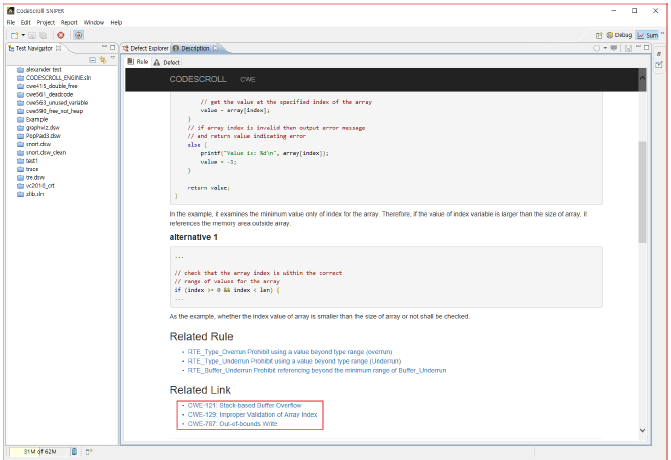Open the dropdown beside the circular icon
This screenshot has width=671, height=460.
click(605, 48)
